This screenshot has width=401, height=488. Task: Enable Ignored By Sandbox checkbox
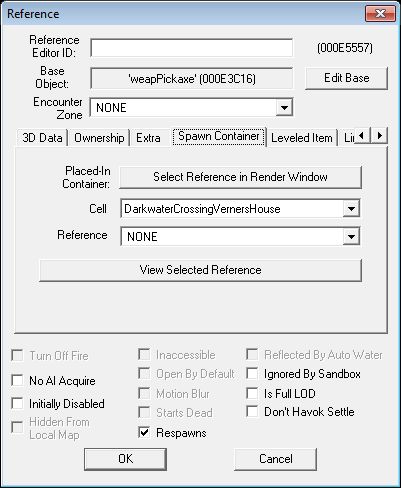[x=252, y=374]
